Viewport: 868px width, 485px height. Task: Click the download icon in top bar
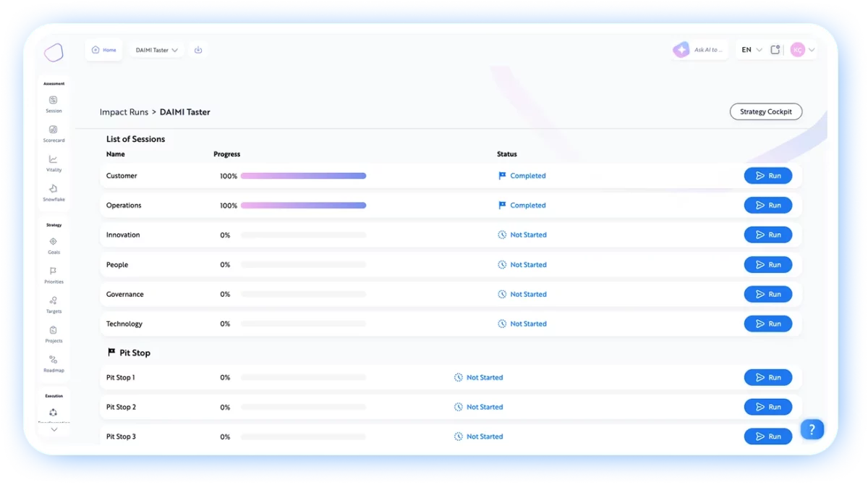[x=198, y=50]
